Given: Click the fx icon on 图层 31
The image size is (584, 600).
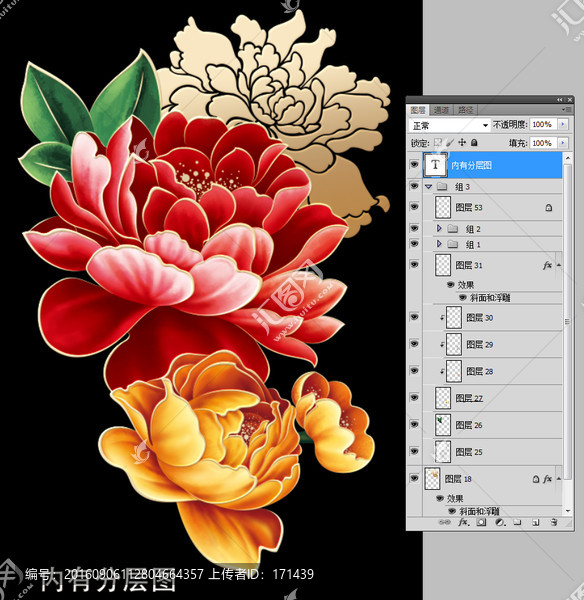Looking at the screenshot, I should click(x=547, y=265).
